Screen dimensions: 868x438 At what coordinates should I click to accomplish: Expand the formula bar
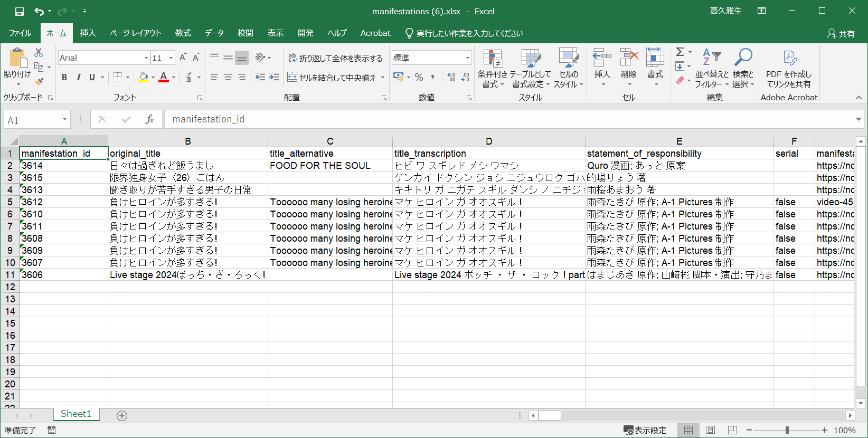(858, 119)
